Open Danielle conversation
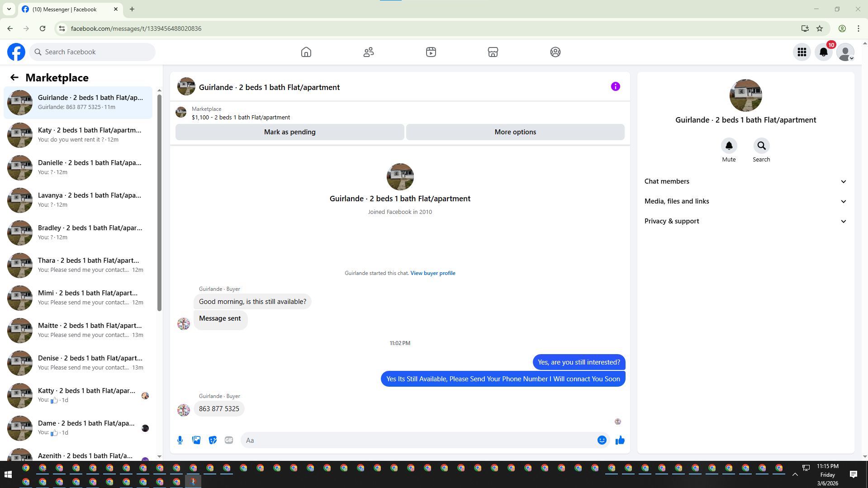The width and height of the screenshot is (868, 488). tap(78, 167)
